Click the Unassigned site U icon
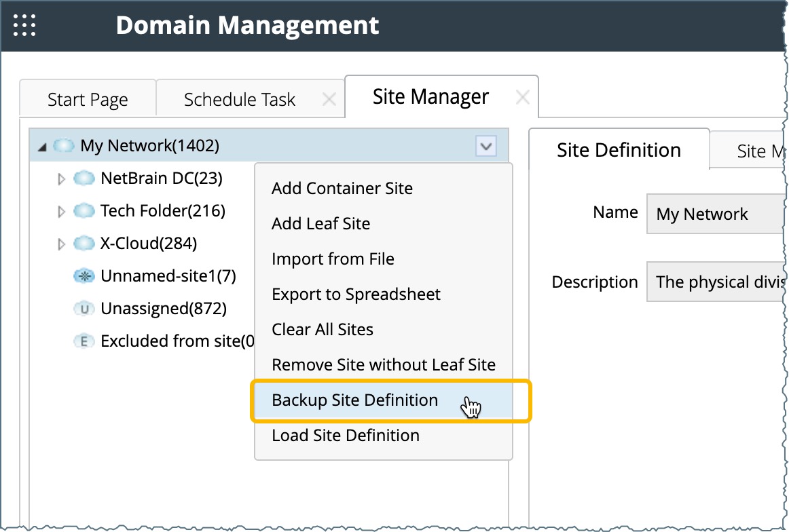789x532 pixels. point(84,309)
